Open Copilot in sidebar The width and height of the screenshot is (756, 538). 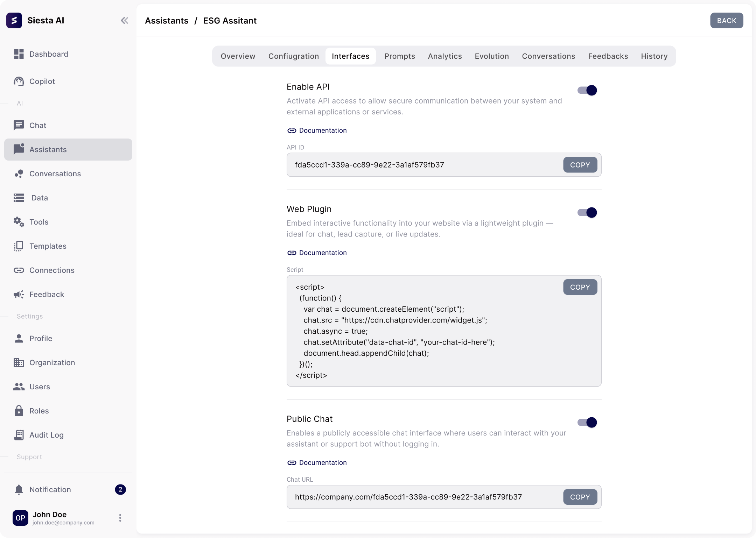[x=68, y=81]
